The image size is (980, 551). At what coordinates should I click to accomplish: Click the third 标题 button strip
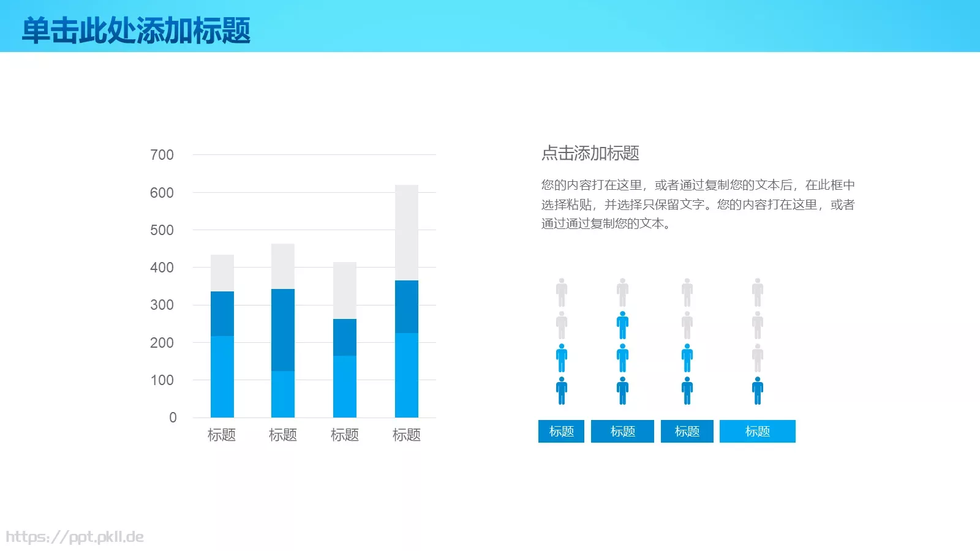[687, 431]
